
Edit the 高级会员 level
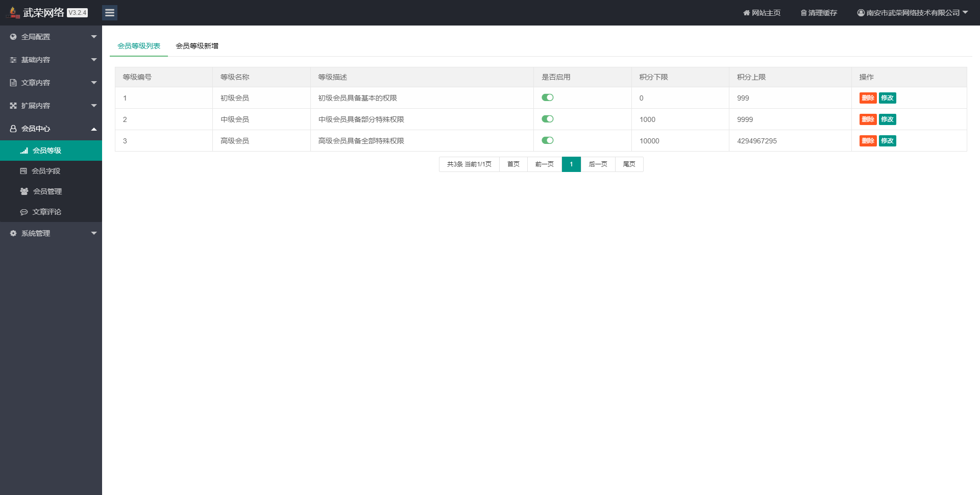(x=887, y=141)
